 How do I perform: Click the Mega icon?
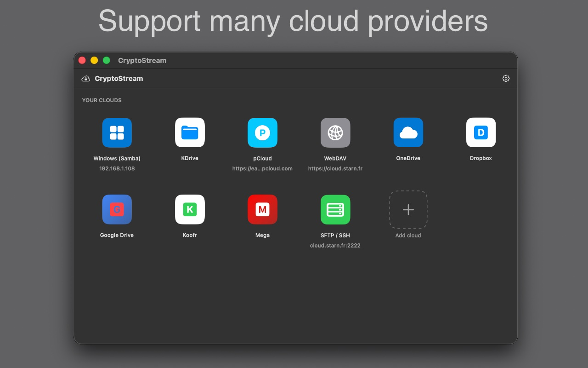pyautogui.click(x=262, y=209)
